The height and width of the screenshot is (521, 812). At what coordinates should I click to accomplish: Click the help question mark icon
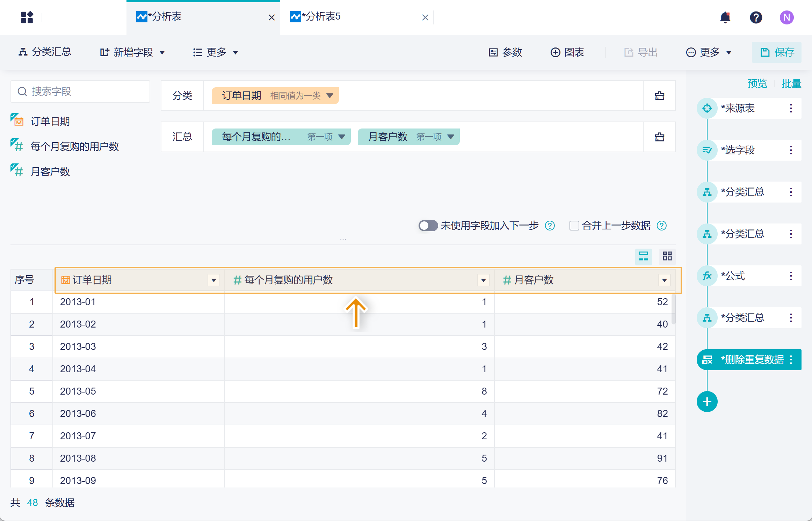point(756,17)
